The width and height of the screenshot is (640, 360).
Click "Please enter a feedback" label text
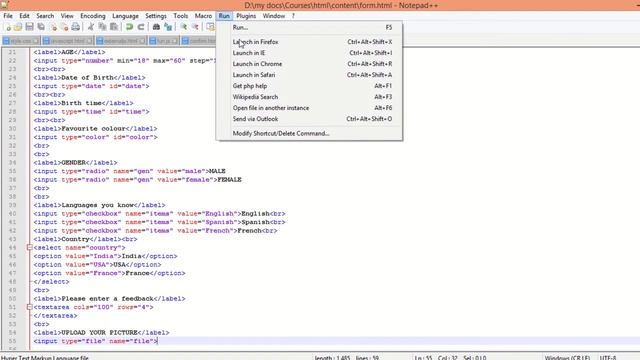pos(107,298)
